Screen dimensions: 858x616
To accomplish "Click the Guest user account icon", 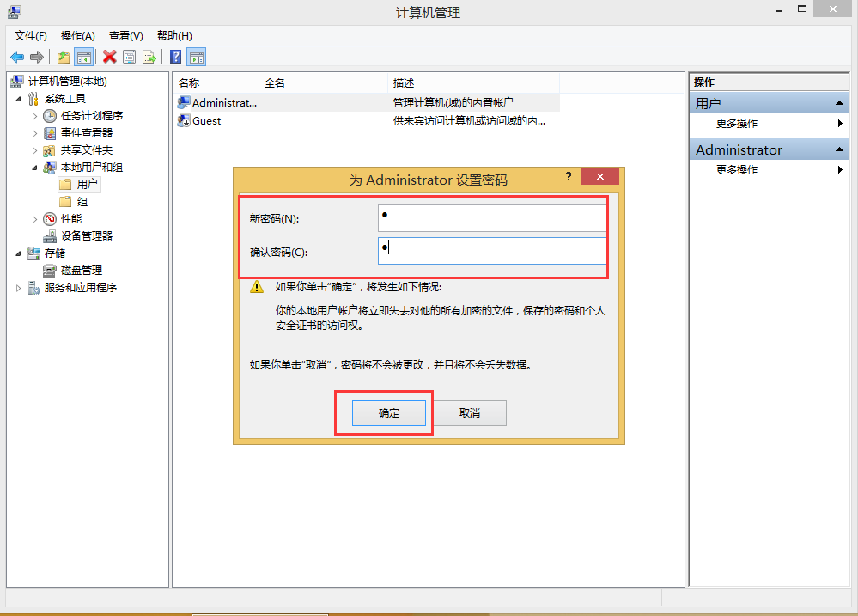I will click(183, 121).
